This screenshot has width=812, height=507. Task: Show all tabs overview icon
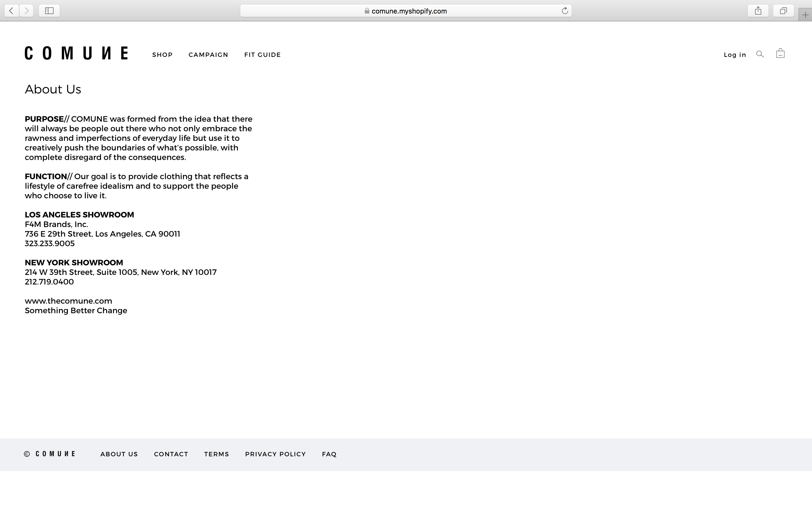pyautogui.click(x=783, y=11)
